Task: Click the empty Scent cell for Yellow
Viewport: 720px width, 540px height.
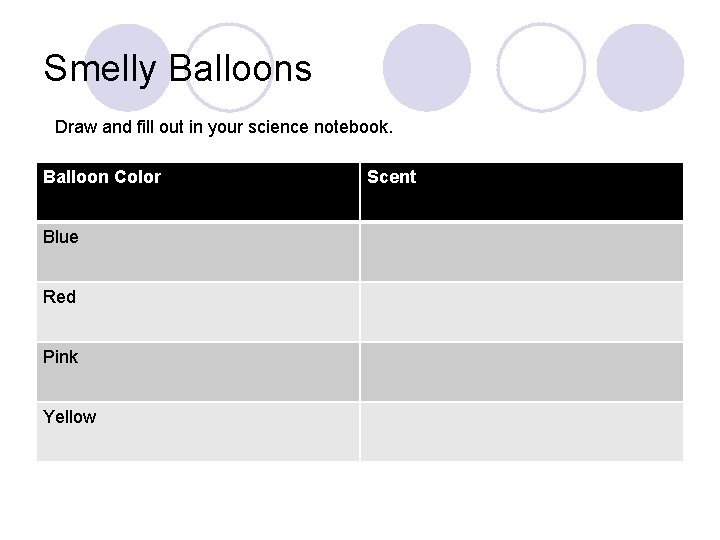Action: click(521, 431)
